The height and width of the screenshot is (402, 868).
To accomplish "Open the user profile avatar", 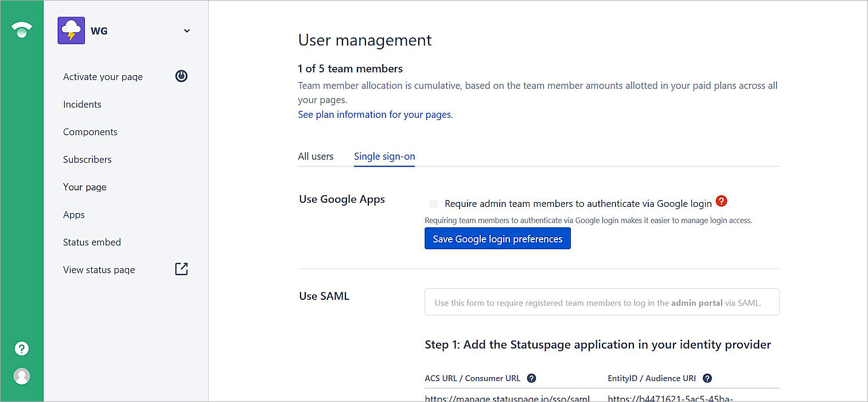I will (x=21, y=376).
